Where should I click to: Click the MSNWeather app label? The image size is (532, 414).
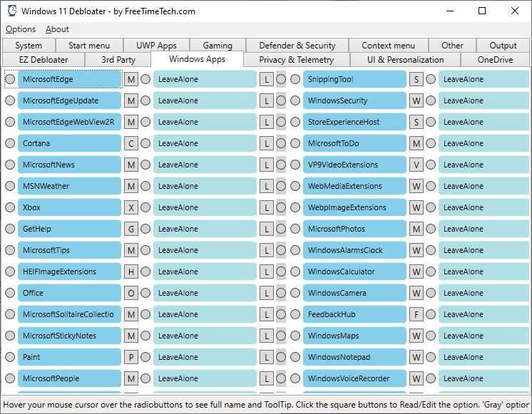tap(69, 186)
